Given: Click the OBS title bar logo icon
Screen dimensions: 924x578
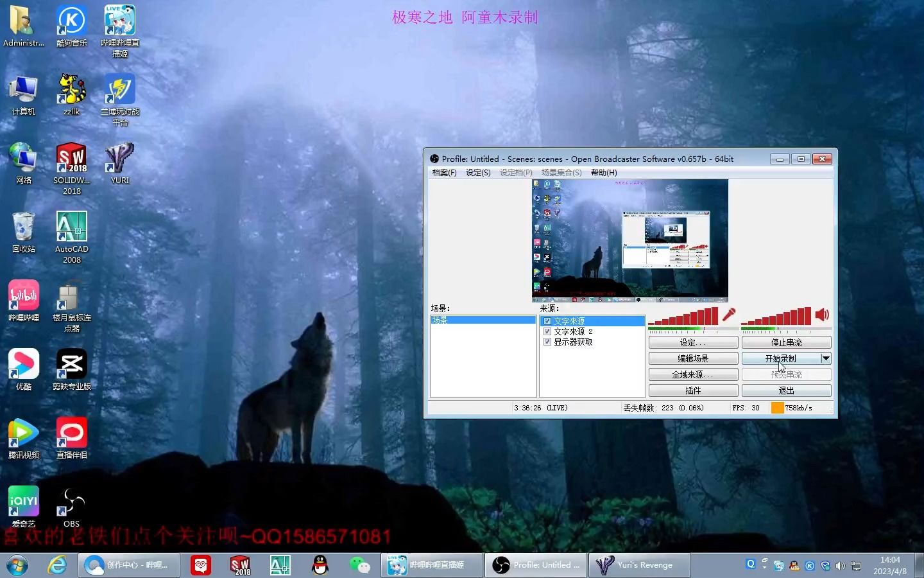Looking at the screenshot, I should tap(434, 159).
